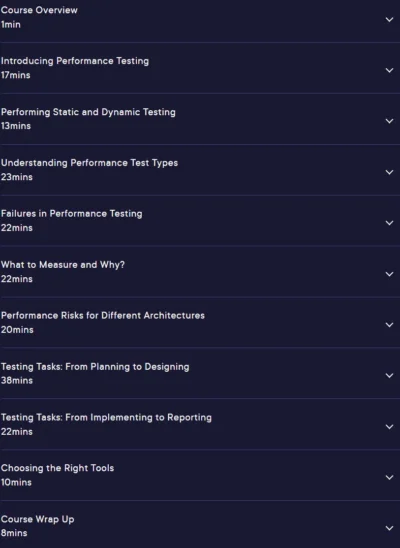The width and height of the screenshot is (400, 548).
Task: Expand From Planning to Designing chevron
Action: click(x=389, y=375)
